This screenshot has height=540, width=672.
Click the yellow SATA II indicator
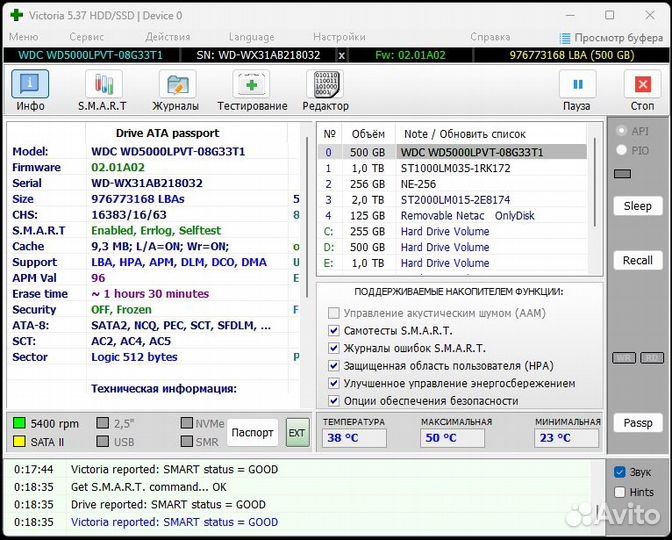pyautogui.click(x=19, y=441)
